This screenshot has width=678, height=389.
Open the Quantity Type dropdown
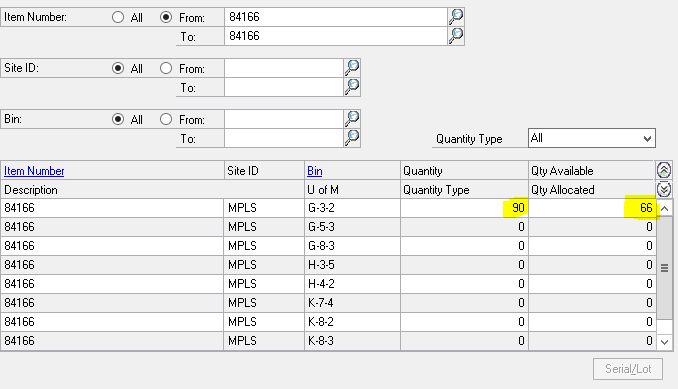pyautogui.click(x=592, y=138)
